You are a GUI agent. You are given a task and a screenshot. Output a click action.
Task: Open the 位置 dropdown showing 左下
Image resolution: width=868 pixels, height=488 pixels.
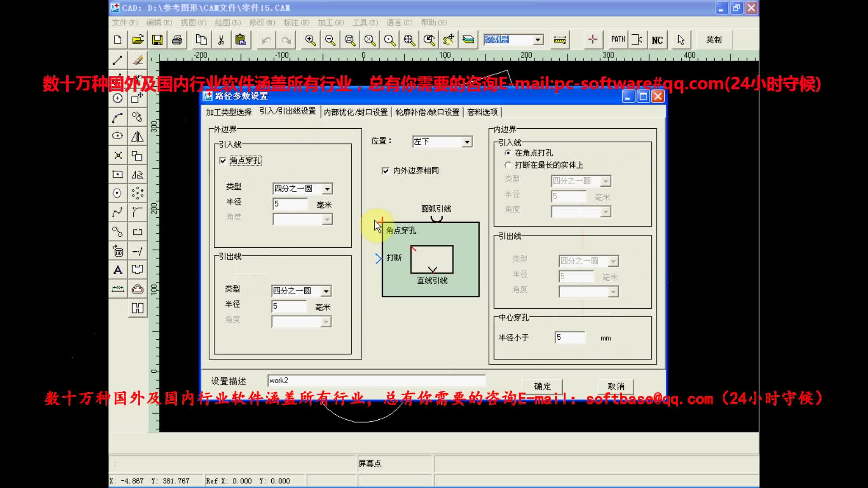coord(467,142)
